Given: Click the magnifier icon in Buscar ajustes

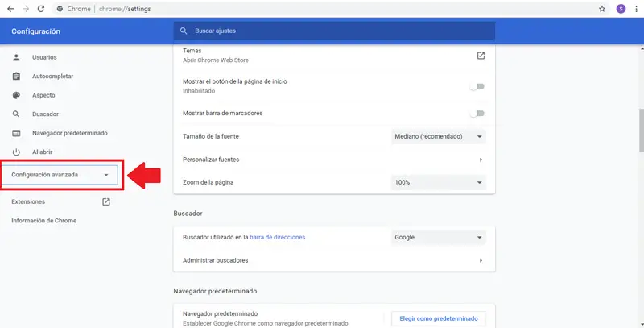Looking at the screenshot, I should 184,31.
